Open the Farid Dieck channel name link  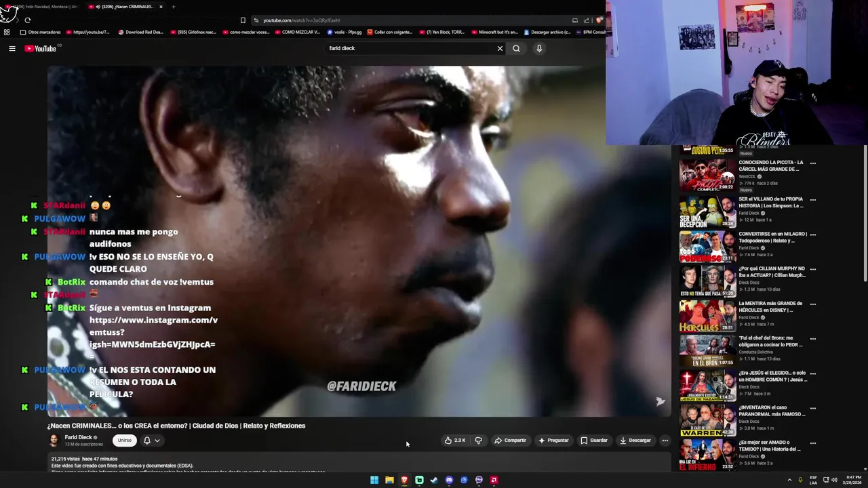click(x=78, y=437)
